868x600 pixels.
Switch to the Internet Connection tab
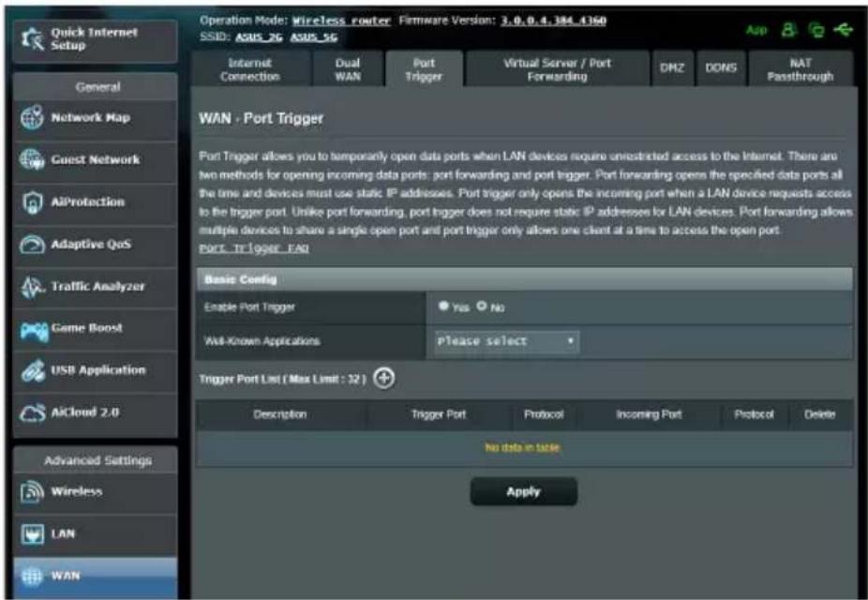point(250,69)
